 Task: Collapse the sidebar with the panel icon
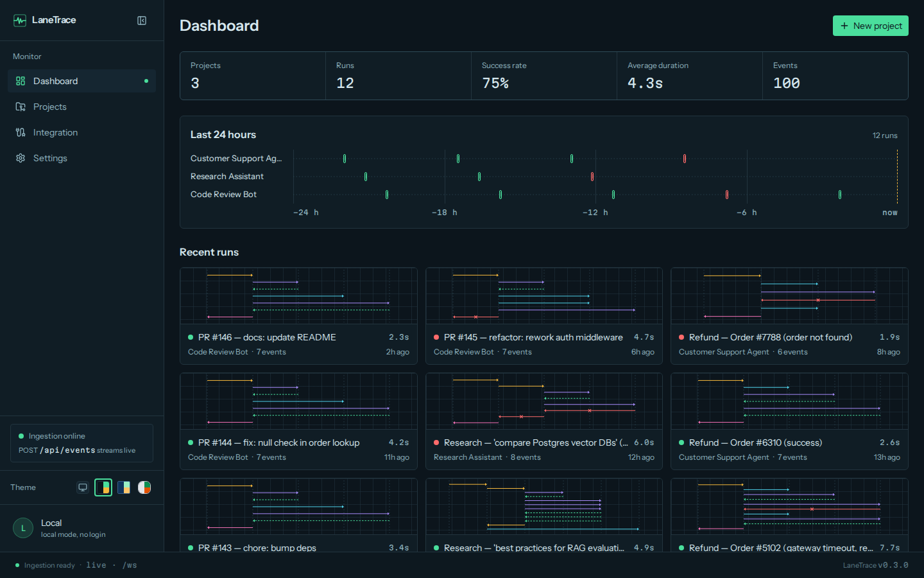pos(142,21)
